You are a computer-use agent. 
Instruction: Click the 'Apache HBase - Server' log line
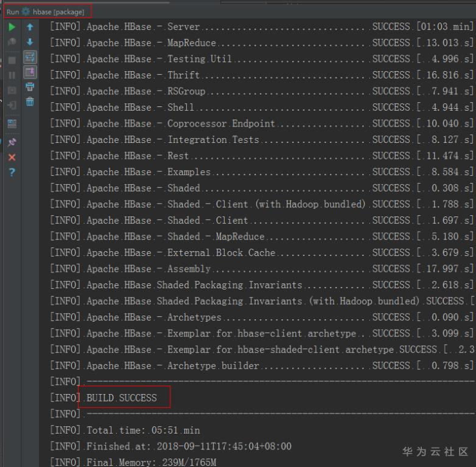coord(262,27)
